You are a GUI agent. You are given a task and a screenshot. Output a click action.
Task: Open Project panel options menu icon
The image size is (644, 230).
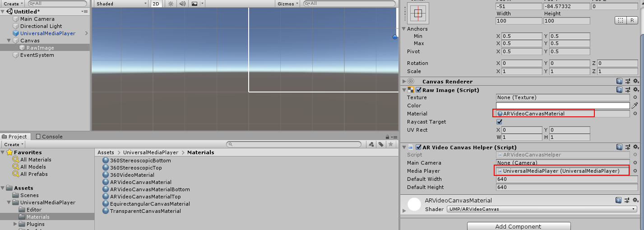[394, 137]
